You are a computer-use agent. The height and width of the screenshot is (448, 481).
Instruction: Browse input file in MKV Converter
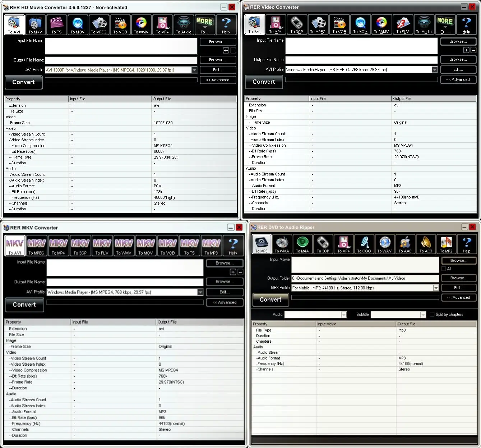pos(225,263)
